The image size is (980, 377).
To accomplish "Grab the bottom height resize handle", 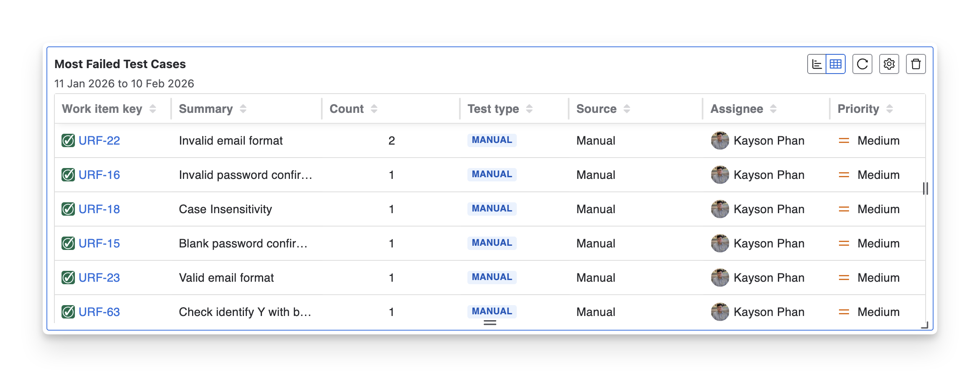I will click(490, 323).
